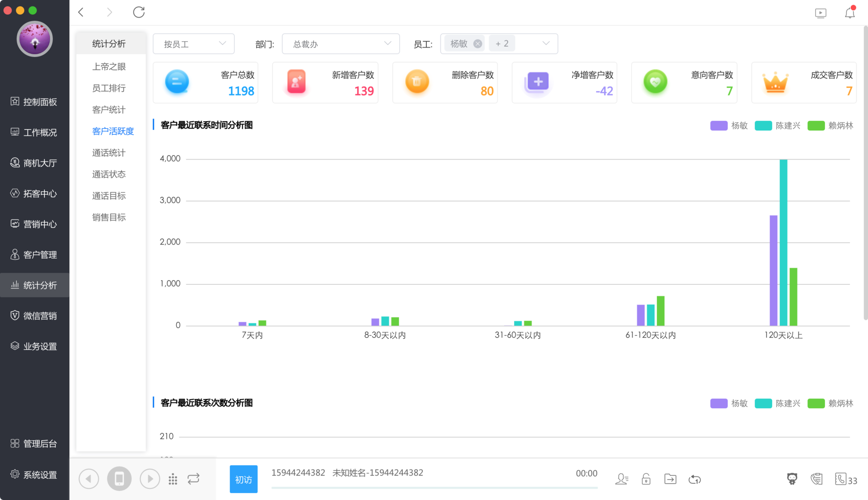Click the call progress bar

[434, 488]
